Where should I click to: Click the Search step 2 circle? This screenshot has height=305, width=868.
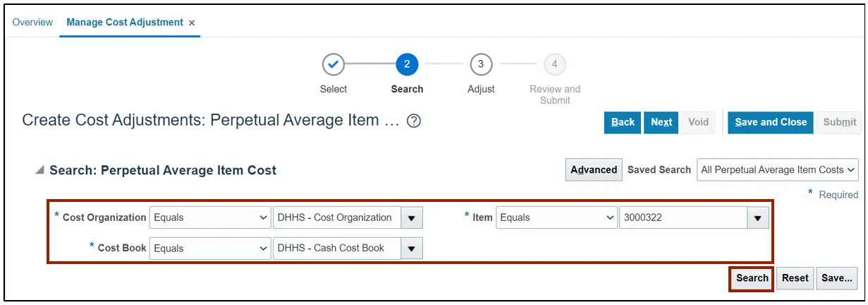pyautogui.click(x=407, y=64)
